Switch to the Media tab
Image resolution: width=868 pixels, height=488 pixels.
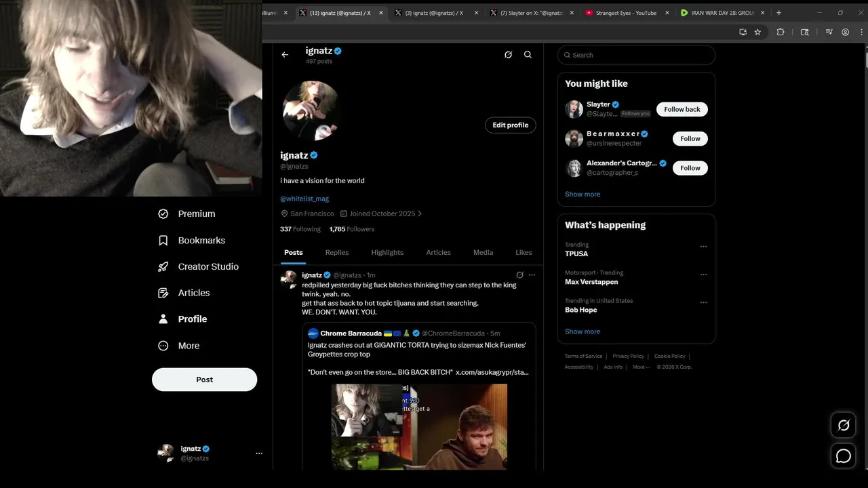point(483,252)
